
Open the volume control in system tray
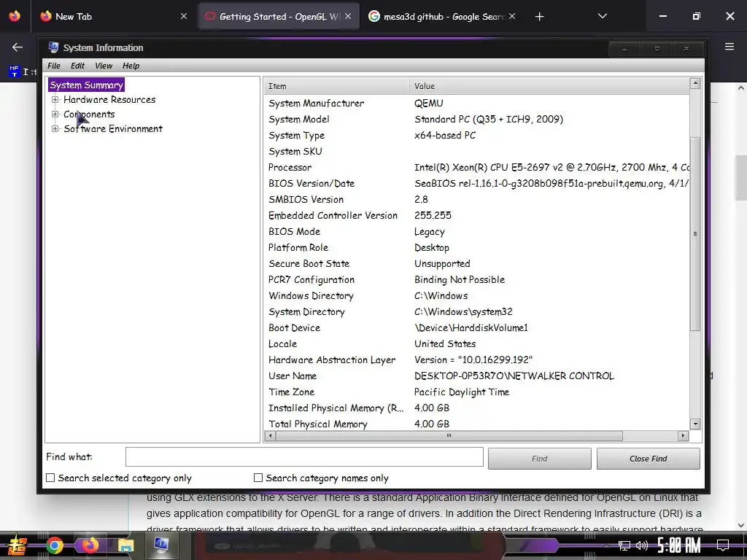point(642,545)
